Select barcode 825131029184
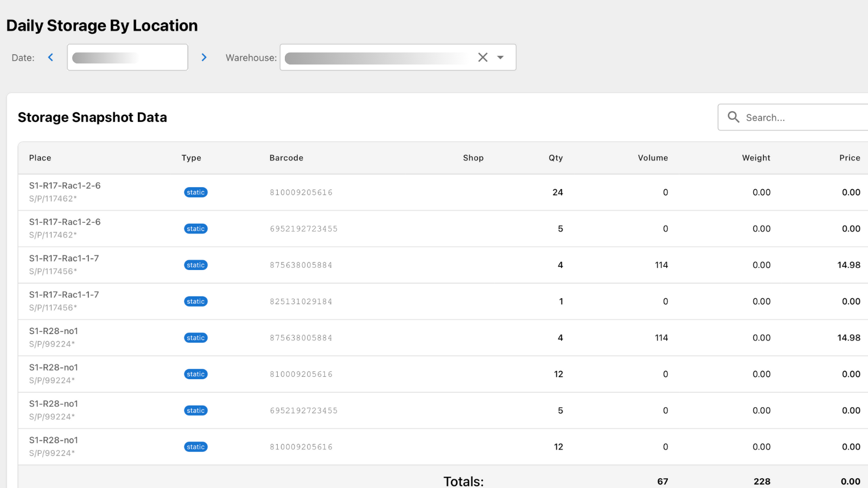Image resolution: width=868 pixels, height=488 pixels. [x=301, y=301]
